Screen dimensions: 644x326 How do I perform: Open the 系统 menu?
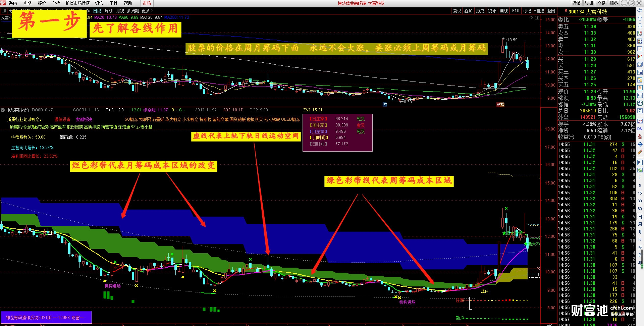click(x=13, y=3)
